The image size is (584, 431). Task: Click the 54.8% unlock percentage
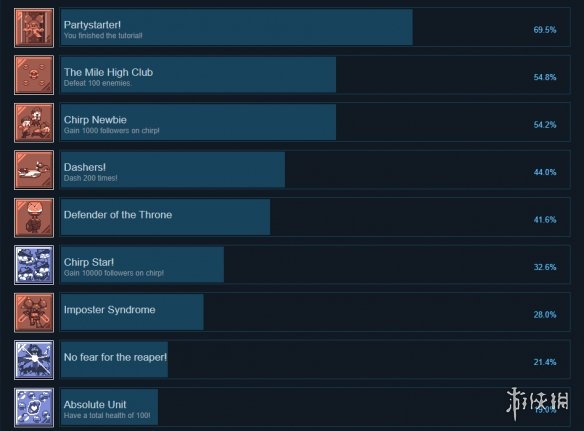coord(545,77)
